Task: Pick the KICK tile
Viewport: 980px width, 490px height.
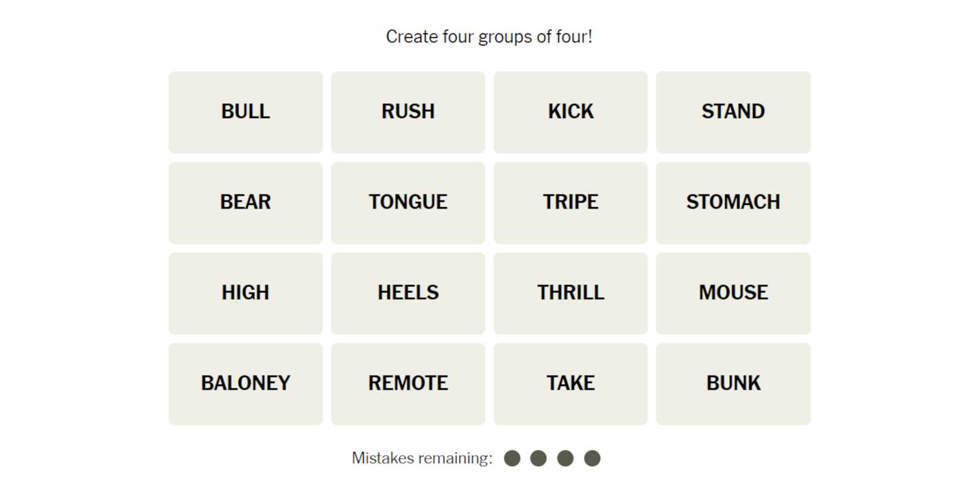Action: point(570,112)
